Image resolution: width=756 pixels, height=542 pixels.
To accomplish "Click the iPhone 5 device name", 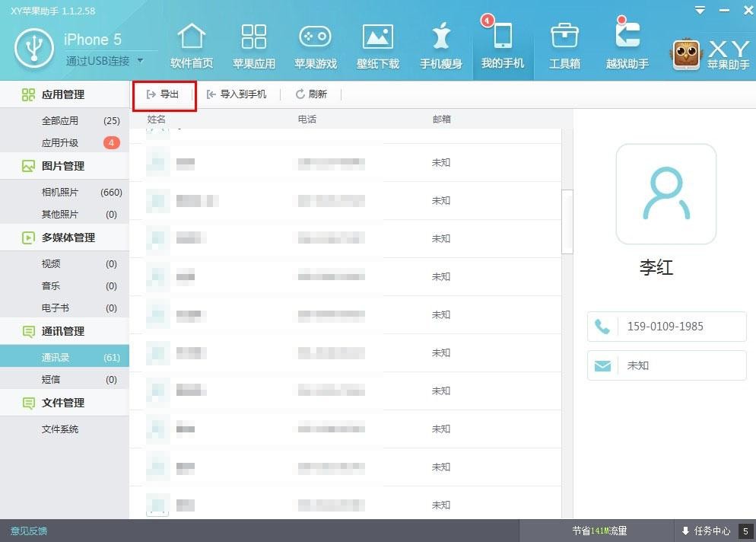I will 93,40.
